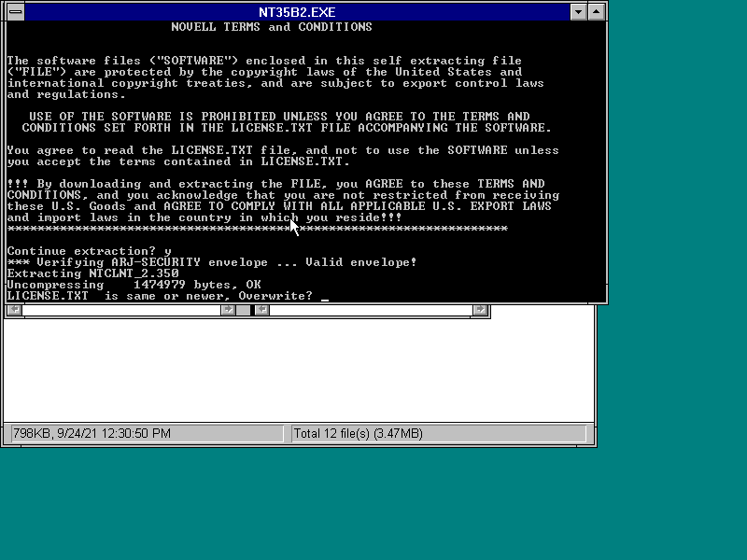747x560 pixels.
Task: Click the horizontal scroll track of the left File Manager pane
Action: tap(121, 310)
